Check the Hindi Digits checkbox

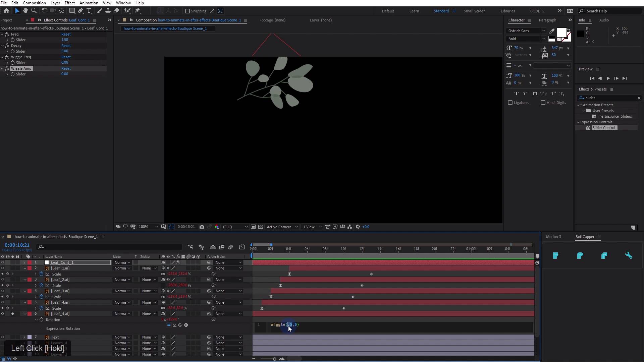coord(543,103)
